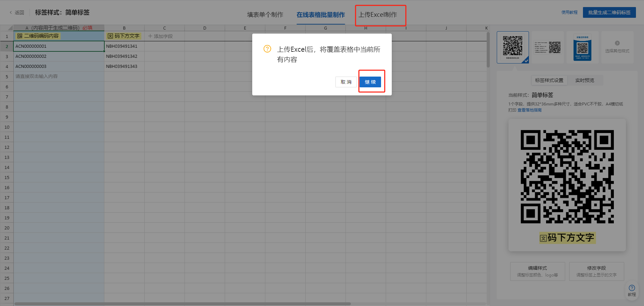Image resolution: width=644 pixels, height=306 pixels.
Task: Switch to 在线表格批量制作 tab
Action: (321, 14)
